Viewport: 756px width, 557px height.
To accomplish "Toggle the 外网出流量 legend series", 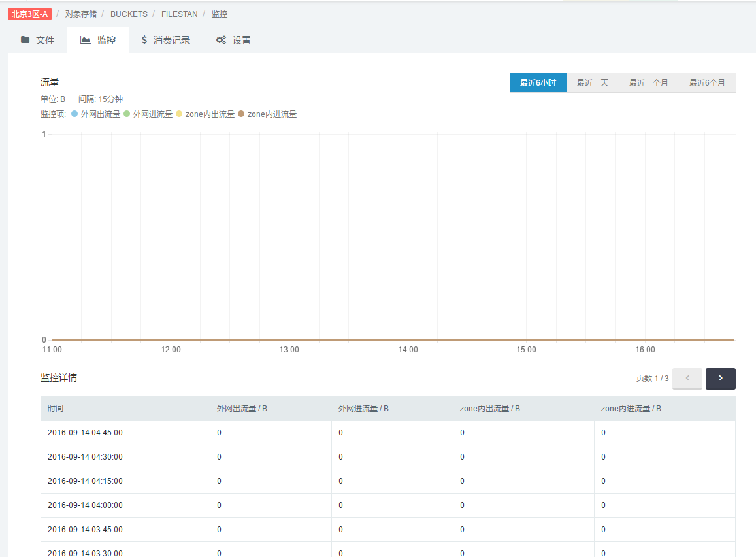I will point(96,114).
